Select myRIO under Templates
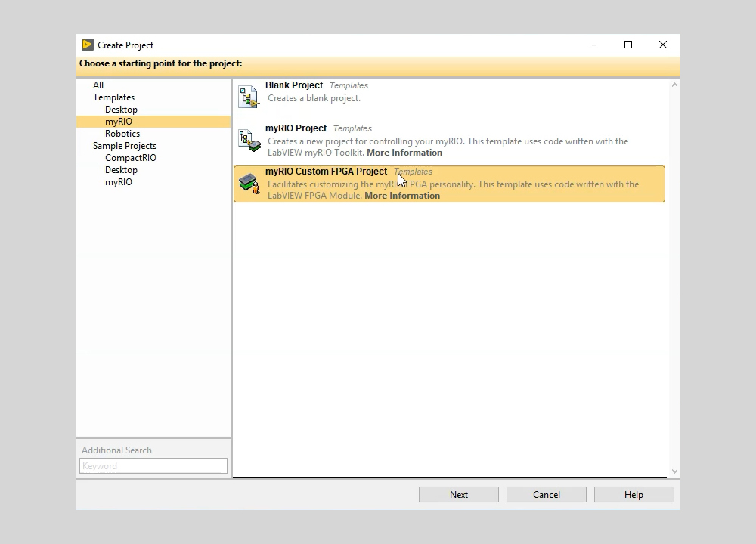Viewport: 756px width, 544px height. coord(153,122)
